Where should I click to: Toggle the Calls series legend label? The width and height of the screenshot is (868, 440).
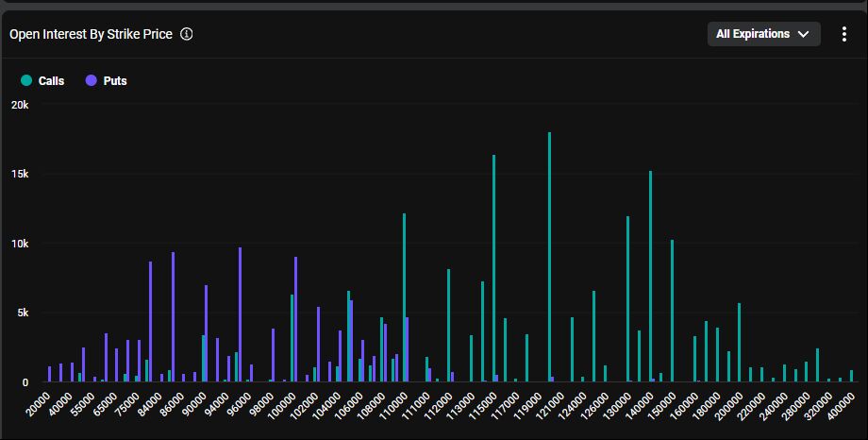tap(51, 81)
